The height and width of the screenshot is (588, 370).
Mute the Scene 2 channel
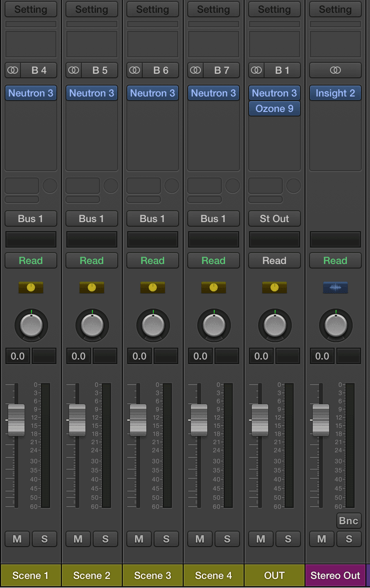(78, 539)
